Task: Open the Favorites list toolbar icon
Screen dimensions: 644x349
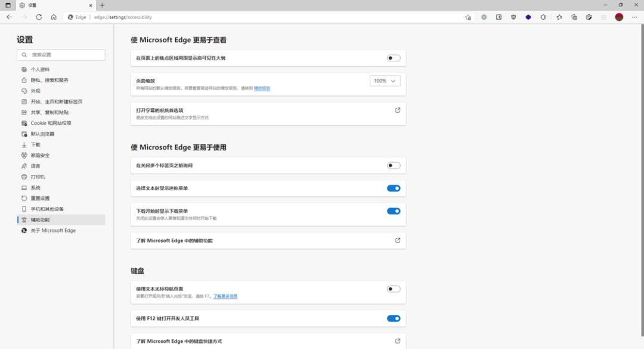Action: [559, 17]
